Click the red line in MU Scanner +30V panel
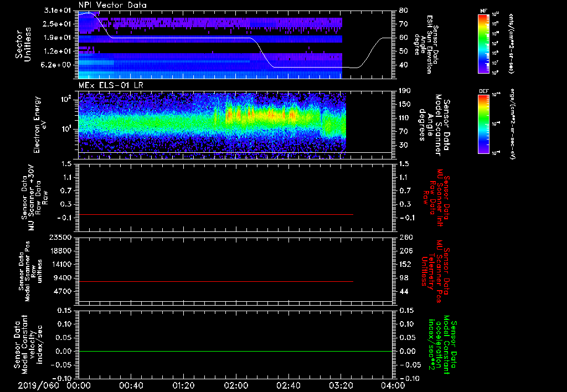The height and width of the screenshot is (392, 567). pyautogui.click(x=215, y=215)
